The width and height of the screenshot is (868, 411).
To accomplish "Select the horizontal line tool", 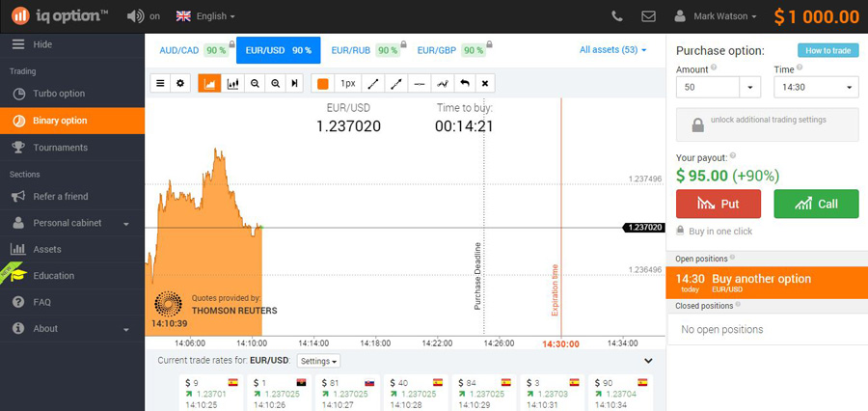I will (420, 83).
